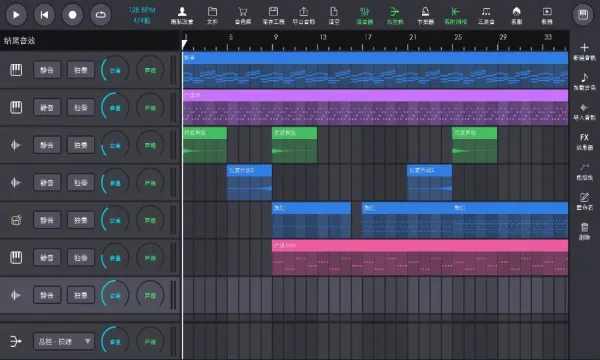Screen dimensions: 600x360
Task: Click the master track volume knob
Action: click(x=115, y=341)
